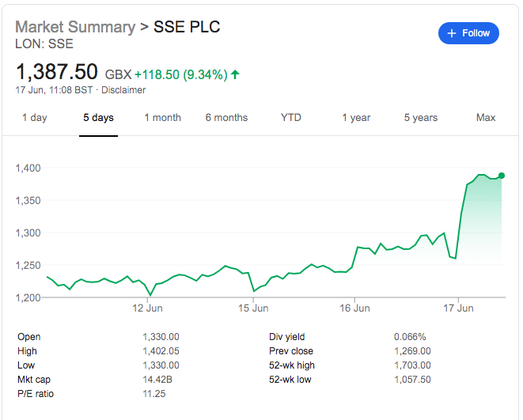523x420 pixels.
Task: Click the green dot at chart end
Action: point(502,176)
